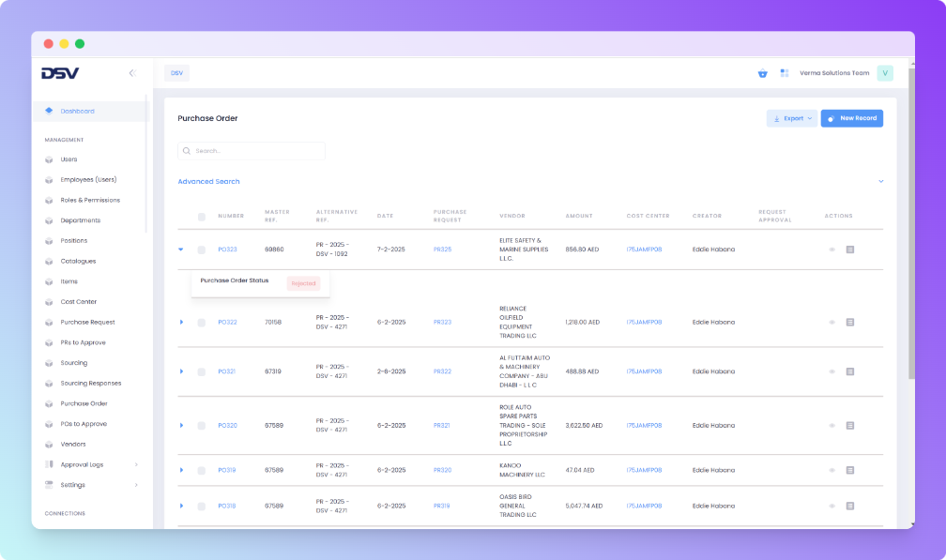Expand the Approval Logs sidebar menu
946x560 pixels.
pyautogui.click(x=136, y=464)
